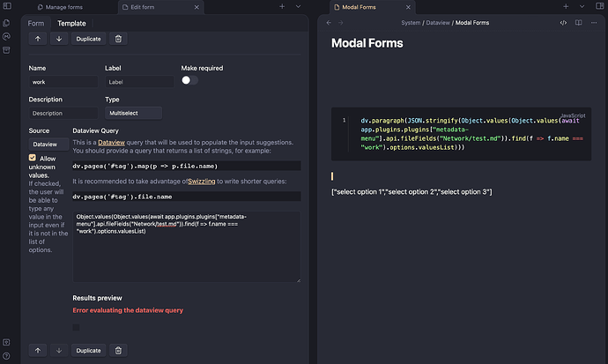The width and height of the screenshot is (608, 364).
Task: Focus the Description input field
Action: 63,113
